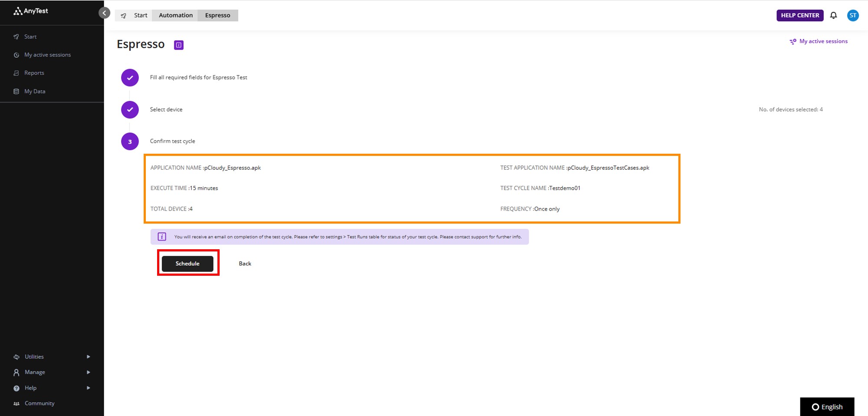Click test cycle name Testdemo01
The width and height of the screenshot is (868, 416).
click(x=565, y=188)
